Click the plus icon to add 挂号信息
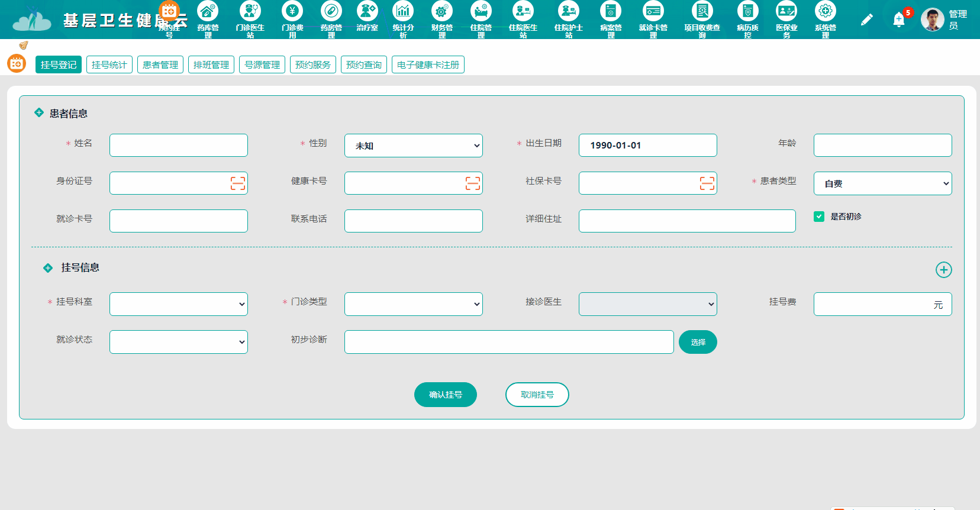This screenshot has height=510, width=980. pos(944,270)
